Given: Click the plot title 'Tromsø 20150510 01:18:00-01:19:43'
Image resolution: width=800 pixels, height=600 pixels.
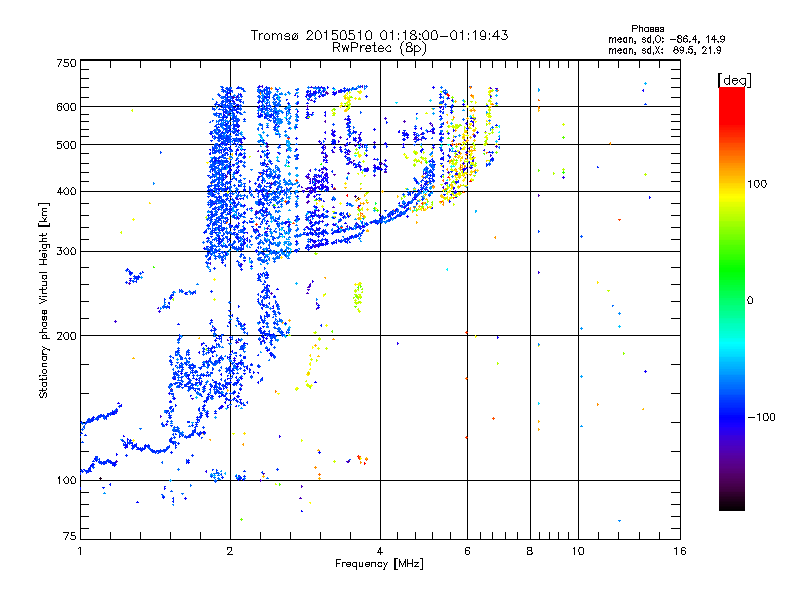Looking at the screenshot, I should tap(380, 35).
